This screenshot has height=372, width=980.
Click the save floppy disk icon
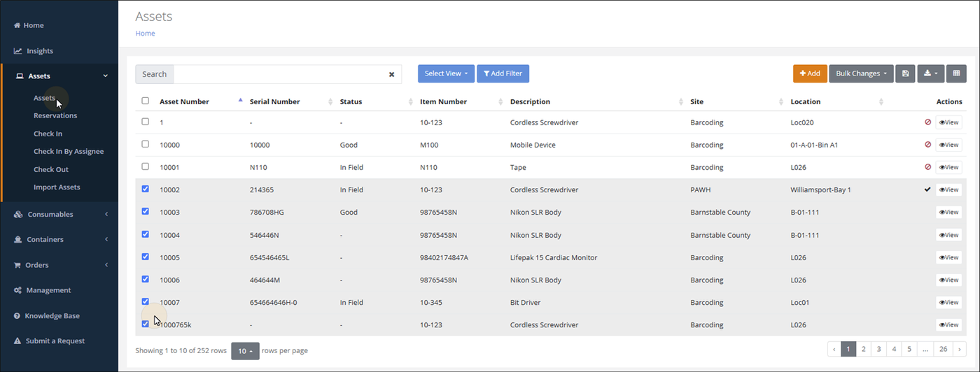click(x=905, y=73)
